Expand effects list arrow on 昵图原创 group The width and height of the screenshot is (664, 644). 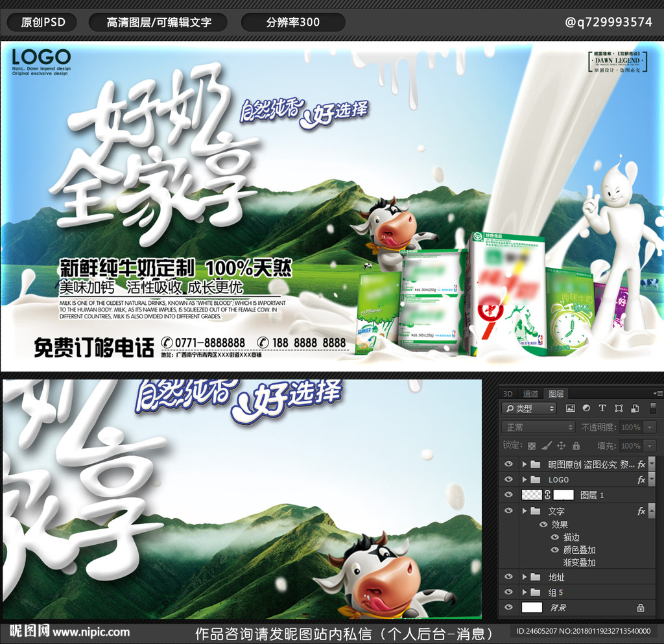[x=652, y=464]
